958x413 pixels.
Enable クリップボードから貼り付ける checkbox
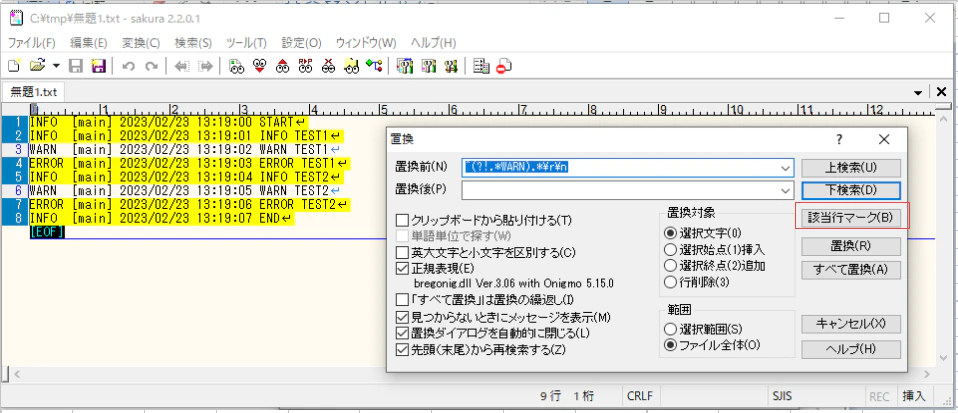[x=402, y=220]
